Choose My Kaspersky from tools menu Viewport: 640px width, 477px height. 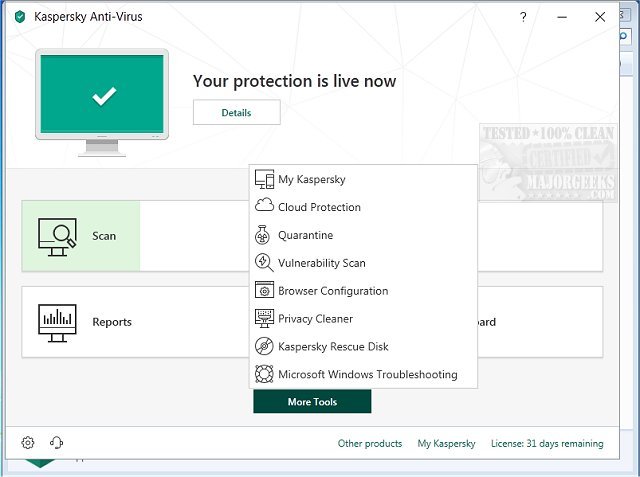tap(311, 179)
